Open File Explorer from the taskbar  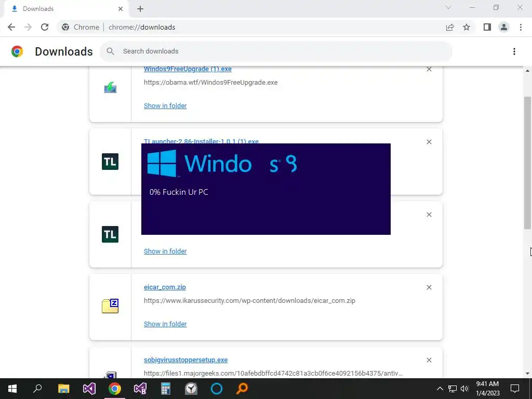tap(63, 389)
